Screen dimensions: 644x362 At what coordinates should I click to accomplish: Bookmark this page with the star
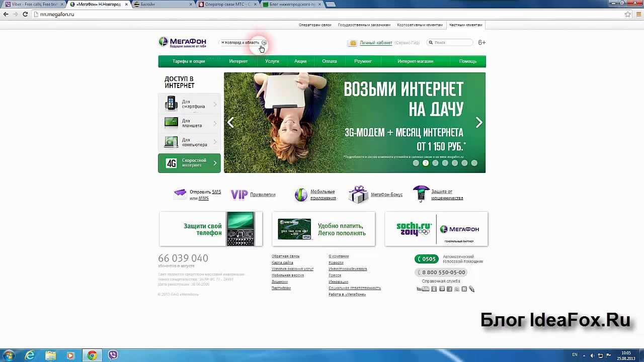tap(627, 14)
